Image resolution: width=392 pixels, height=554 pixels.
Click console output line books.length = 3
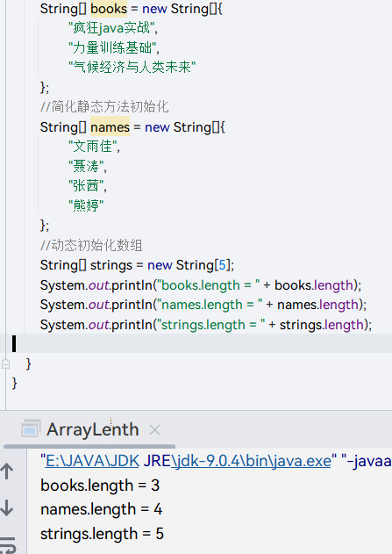[100, 486]
